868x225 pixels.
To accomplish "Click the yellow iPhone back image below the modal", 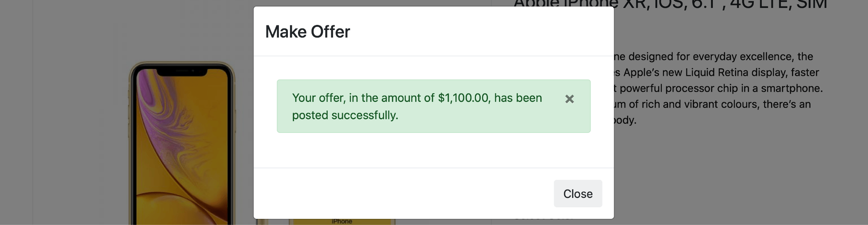I will click(342, 221).
